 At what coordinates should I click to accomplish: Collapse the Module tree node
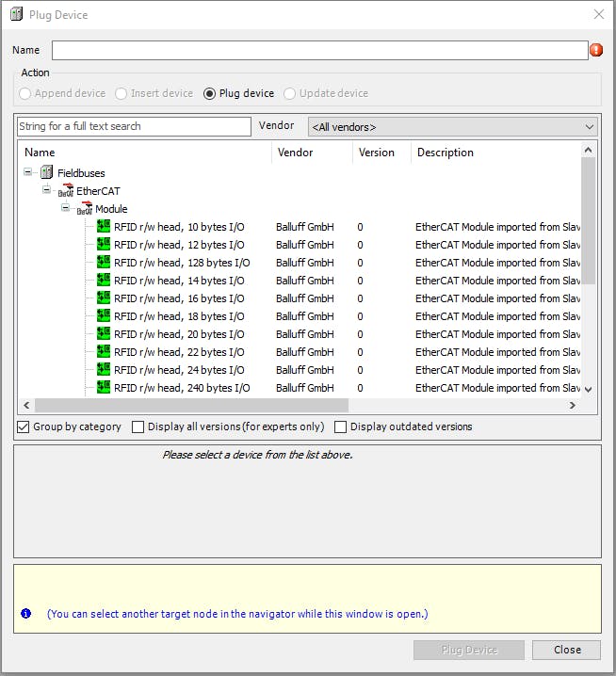66,208
